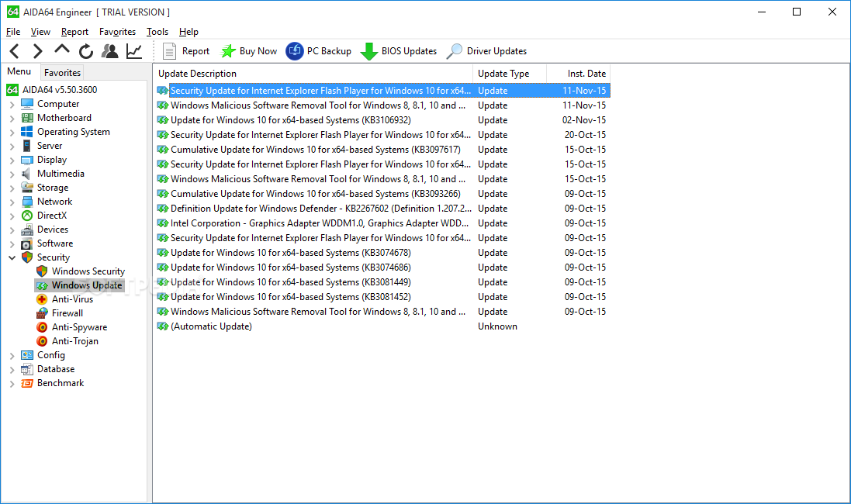Collapse the Security tree node
The image size is (851, 504).
[12, 257]
